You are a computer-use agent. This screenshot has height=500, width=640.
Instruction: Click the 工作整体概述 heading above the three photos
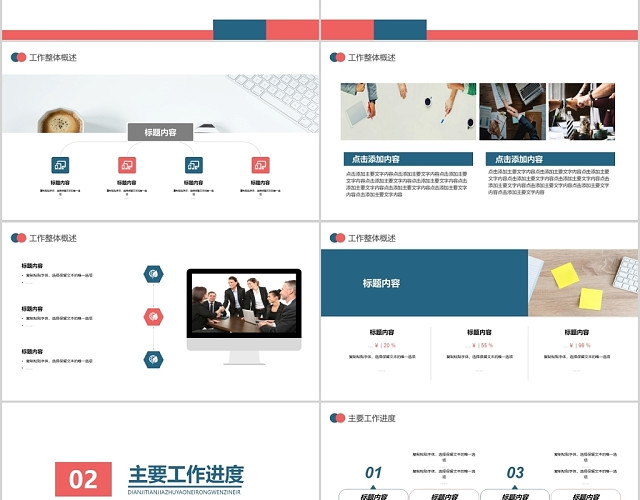point(372,58)
